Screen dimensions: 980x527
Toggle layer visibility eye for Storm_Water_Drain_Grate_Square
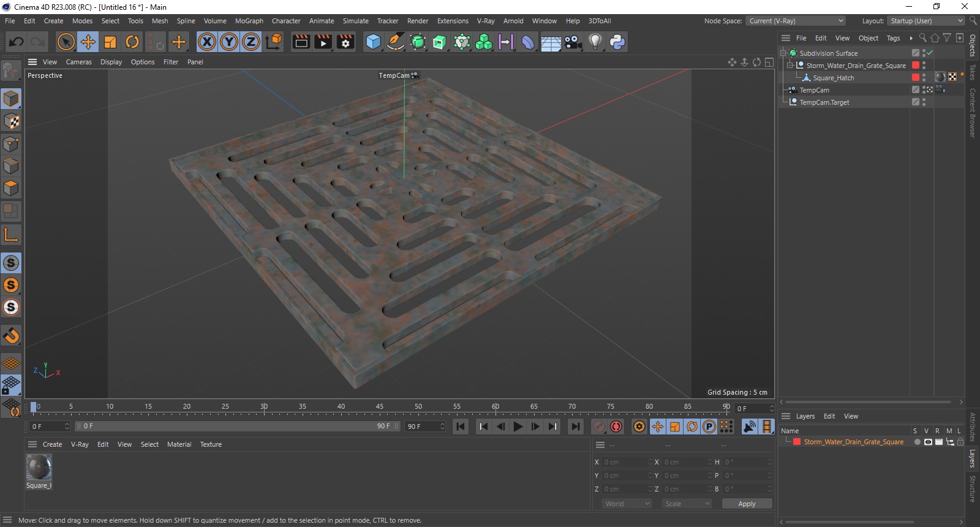point(928,442)
